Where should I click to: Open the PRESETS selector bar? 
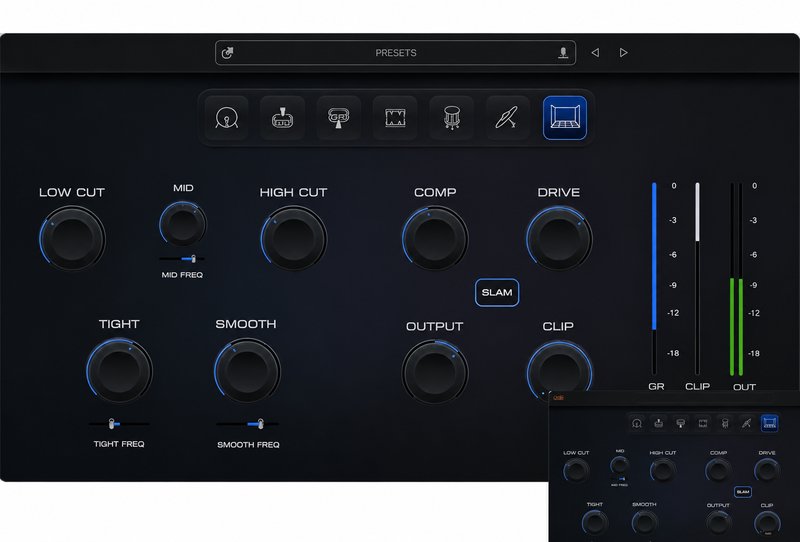[x=395, y=53]
